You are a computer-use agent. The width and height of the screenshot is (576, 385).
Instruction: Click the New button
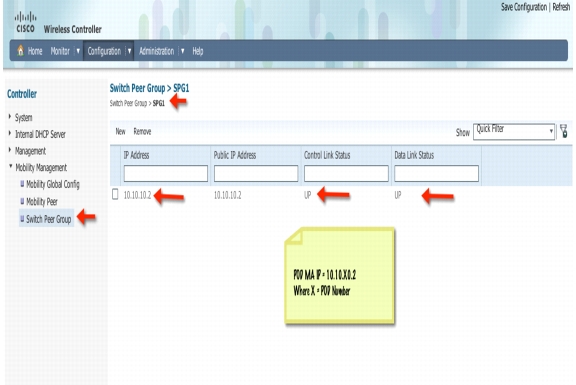tap(120, 131)
